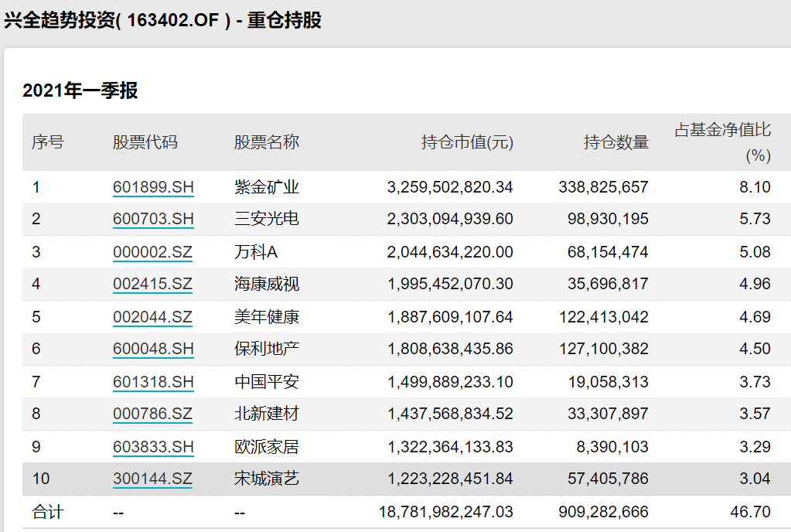Click market value 1,887,609,107.64
The height and width of the screenshot is (532, 791).
[x=450, y=317]
